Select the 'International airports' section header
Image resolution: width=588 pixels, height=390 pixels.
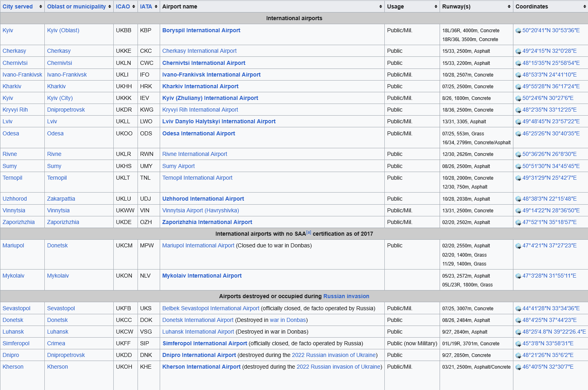point(294,18)
